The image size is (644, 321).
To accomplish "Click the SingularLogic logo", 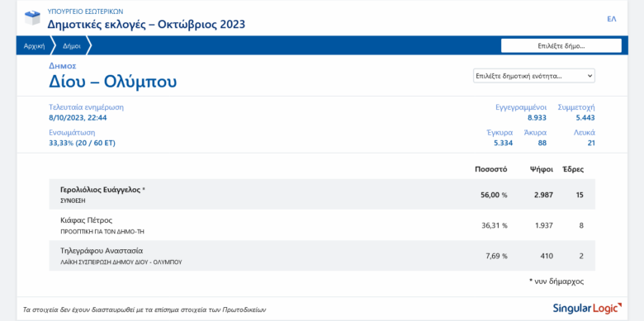I will pyautogui.click(x=587, y=309).
